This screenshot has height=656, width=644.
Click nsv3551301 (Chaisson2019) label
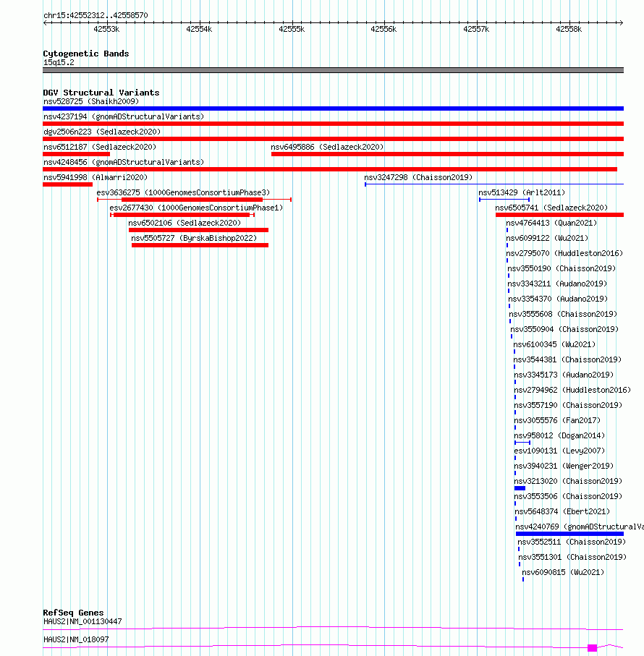point(572,557)
